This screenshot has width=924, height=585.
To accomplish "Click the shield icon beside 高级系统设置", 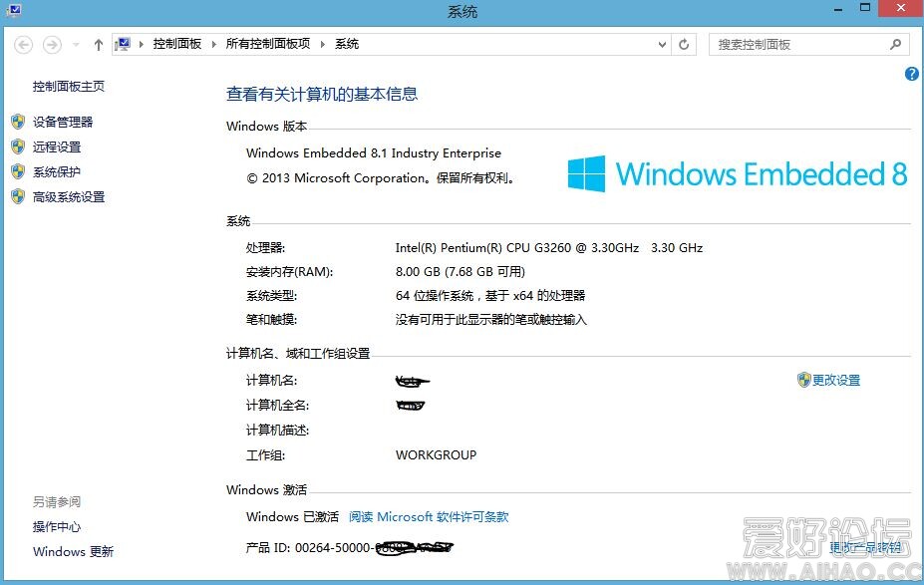I will point(18,196).
